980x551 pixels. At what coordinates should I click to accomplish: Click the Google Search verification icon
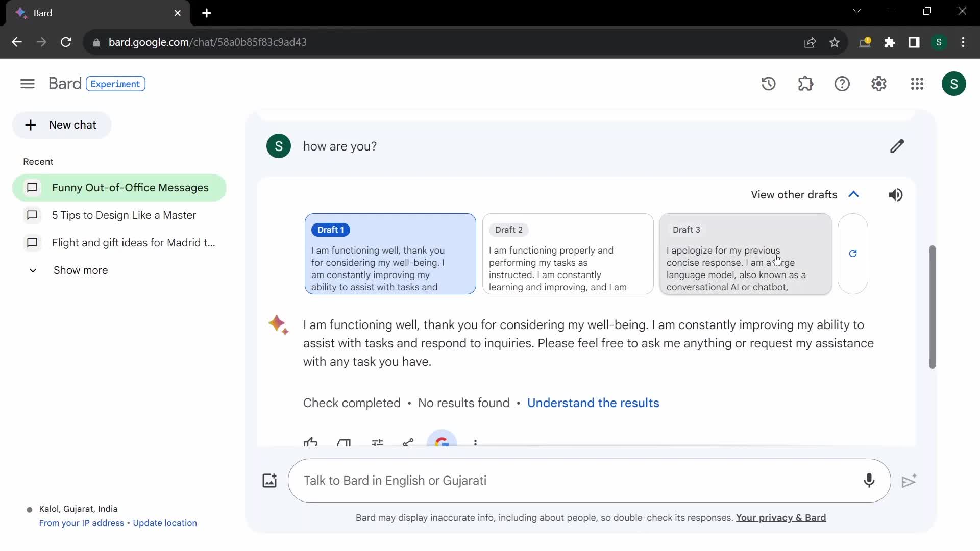click(x=442, y=441)
